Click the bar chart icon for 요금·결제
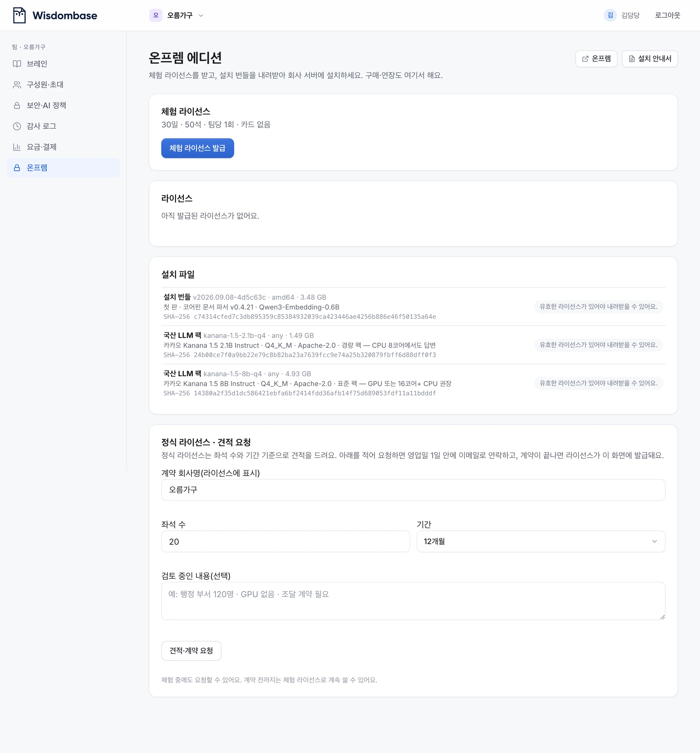The height and width of the screenshot is (753, 700). (17, 147)
